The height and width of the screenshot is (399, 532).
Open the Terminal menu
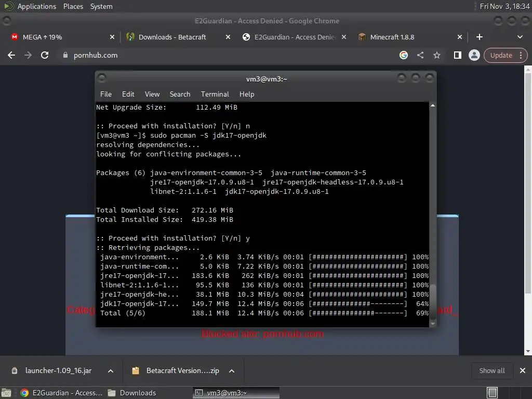pyautogui.click(x=215, y=95)
